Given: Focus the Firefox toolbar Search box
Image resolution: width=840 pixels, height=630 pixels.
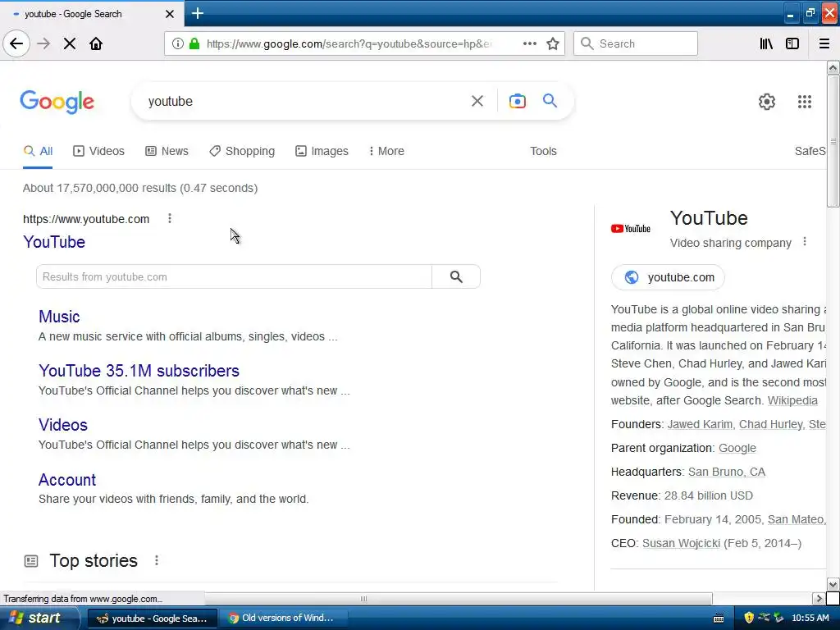Looking at the screenshot, I should click(636, 43).
